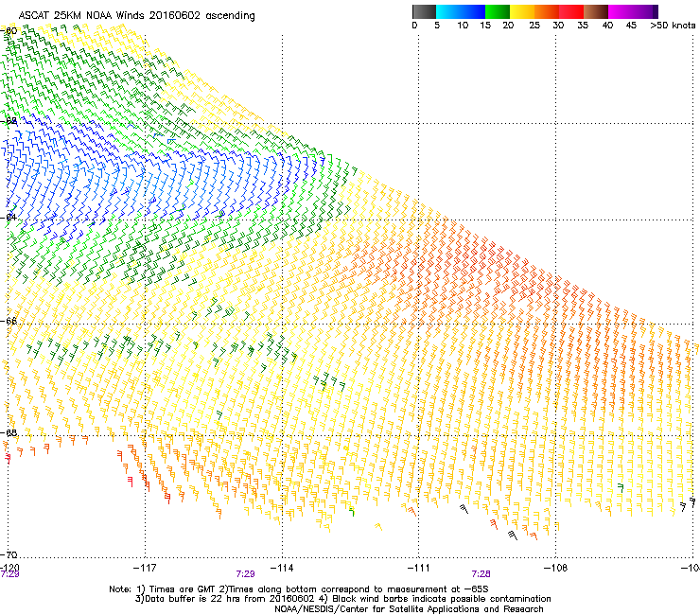Viewport: 700px width, 615px height.
Task: Click the "-117" longitude axis label
Action: point(145,568)
